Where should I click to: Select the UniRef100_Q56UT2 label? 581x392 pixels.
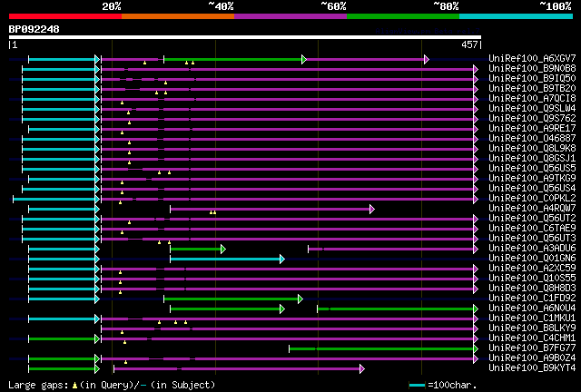pos(532,219)
